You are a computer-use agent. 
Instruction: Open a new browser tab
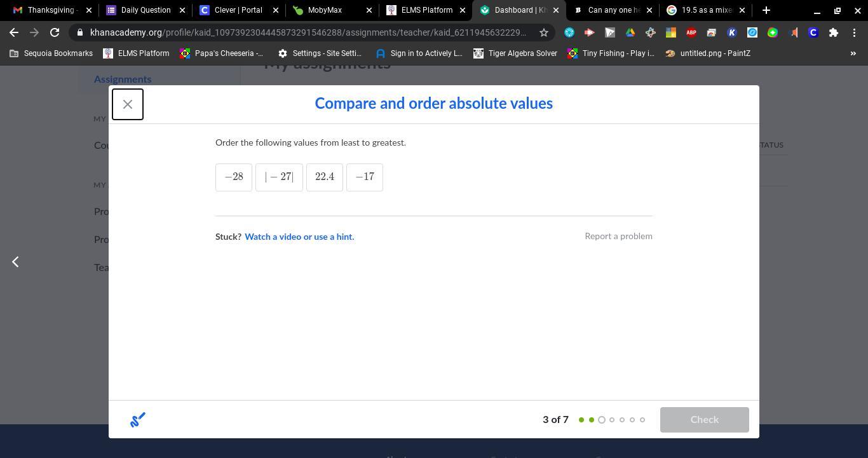click(x=766, y=10)
